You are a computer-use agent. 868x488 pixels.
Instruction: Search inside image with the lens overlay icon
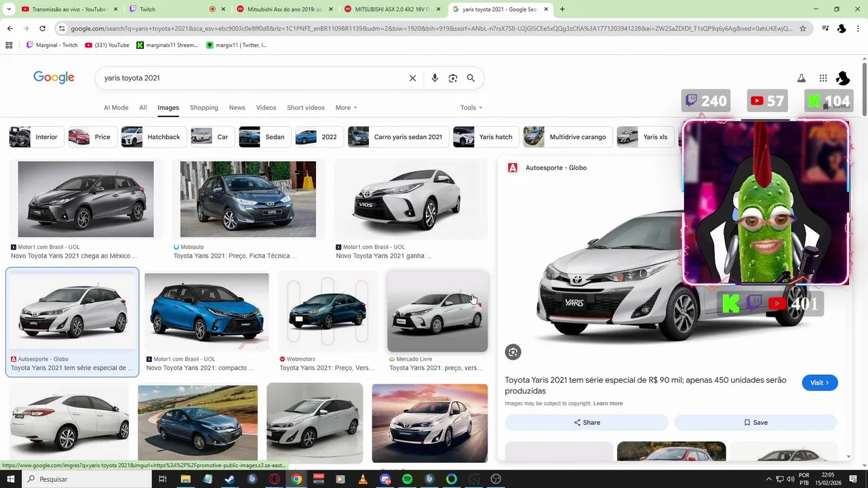tap(513, 352)
